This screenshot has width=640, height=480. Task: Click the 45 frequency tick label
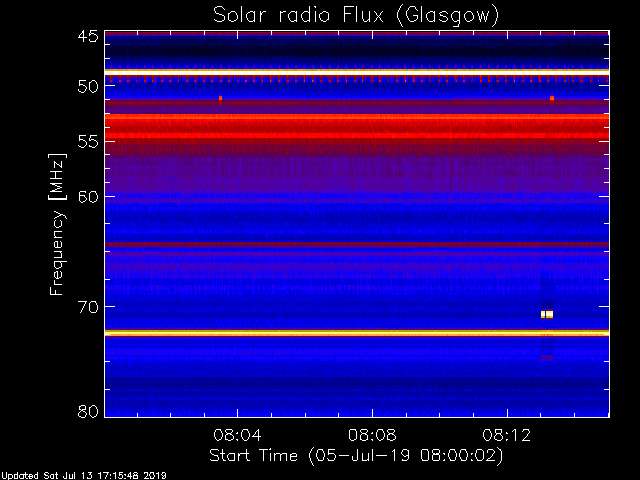88,36
